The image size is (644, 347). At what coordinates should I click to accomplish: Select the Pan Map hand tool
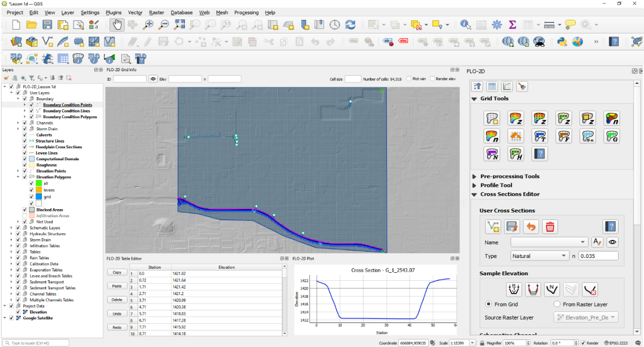coord(116,24)
